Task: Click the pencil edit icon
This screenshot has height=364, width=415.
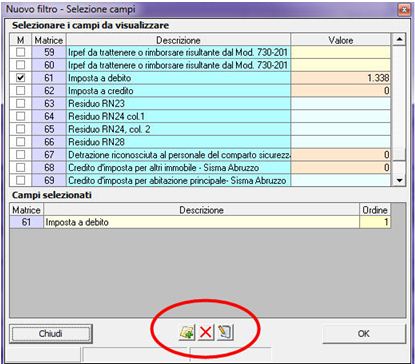Action: click(x=225, y=332)
